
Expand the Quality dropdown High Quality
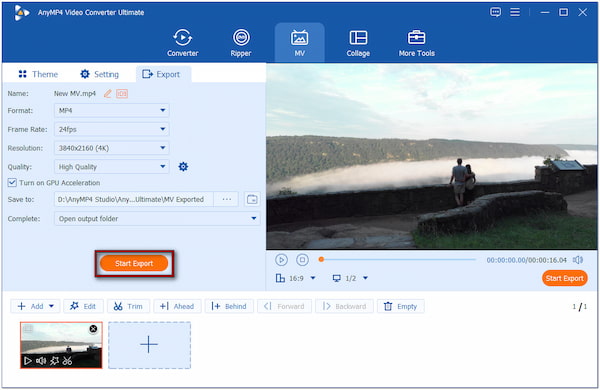pyautogui.click(x=111, y=166)
